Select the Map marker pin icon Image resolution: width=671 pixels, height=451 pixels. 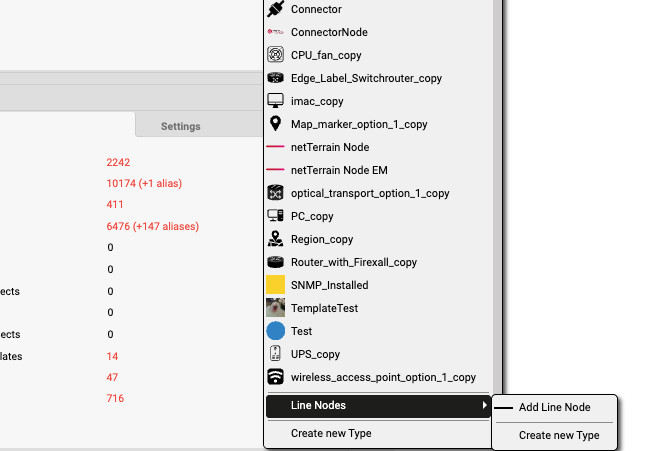click(277, 124)
